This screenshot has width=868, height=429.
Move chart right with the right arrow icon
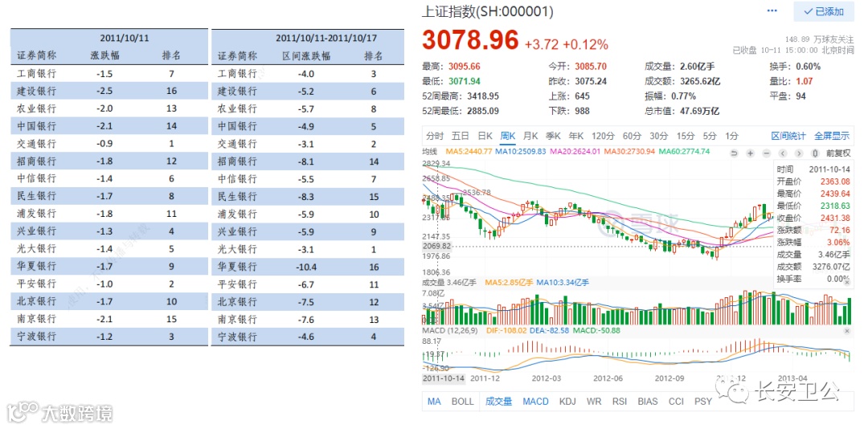799,153
